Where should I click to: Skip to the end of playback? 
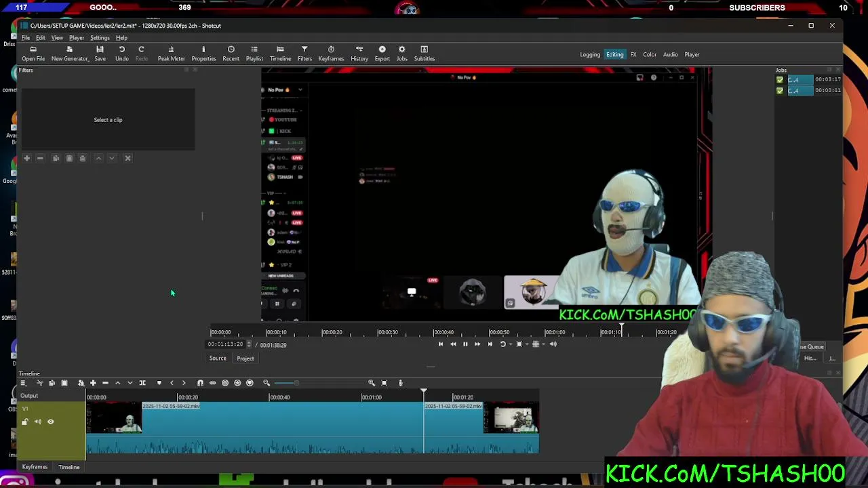point(490,344)
